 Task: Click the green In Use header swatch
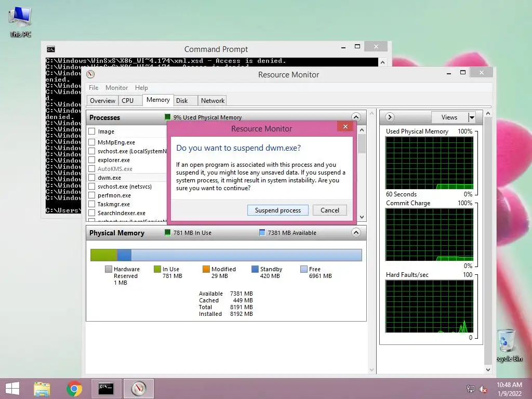point(167,232)
